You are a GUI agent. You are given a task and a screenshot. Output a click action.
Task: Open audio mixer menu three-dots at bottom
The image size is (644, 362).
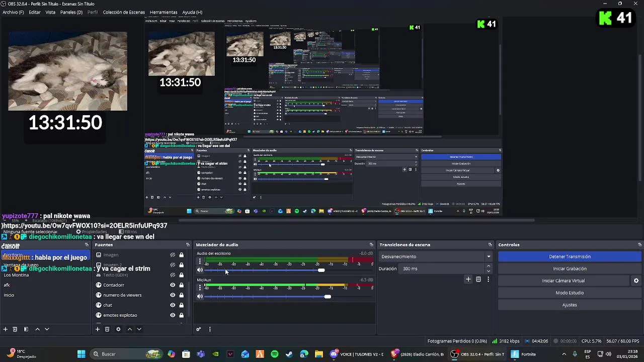point(210,329)
